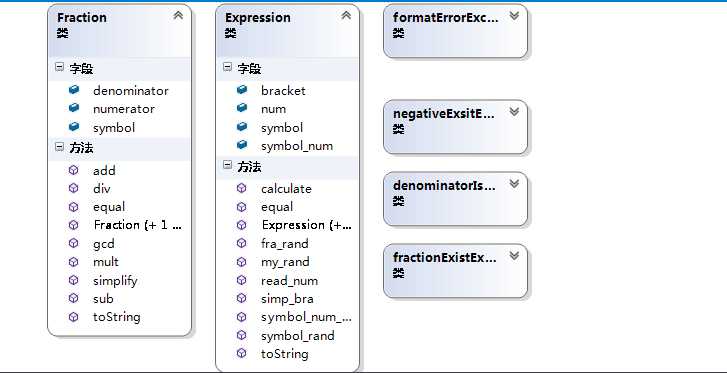Collapse the Fraction methods section

59,147
